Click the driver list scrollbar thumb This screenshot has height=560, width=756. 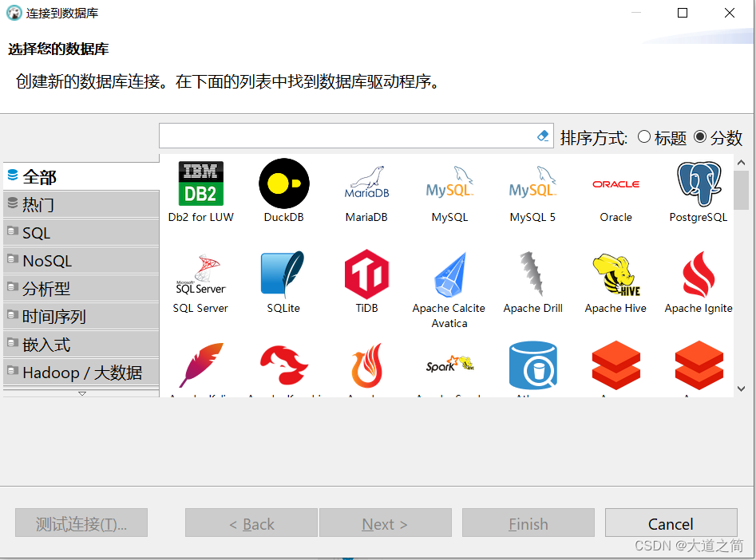(x=742, y=190)
